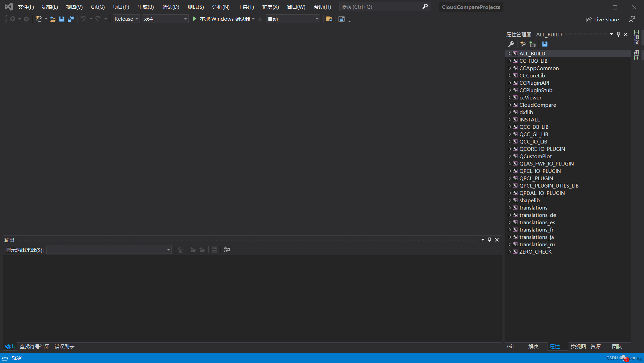This screenshot has width=644, height=363.
Task: Click the Save icon in Property Manager toolbar
Action: click(545, 44)
